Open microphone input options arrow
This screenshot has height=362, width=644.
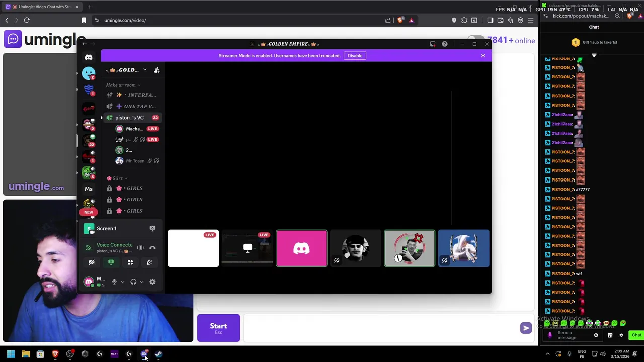pyautogui.click(x=122, y=282)
